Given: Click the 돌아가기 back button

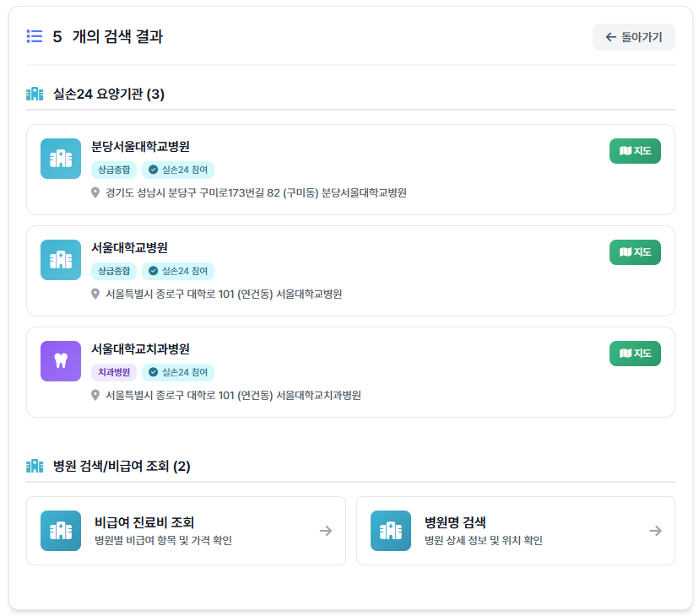Looking at the screenshot, I should pyautogui.click(x=633, y=37).
